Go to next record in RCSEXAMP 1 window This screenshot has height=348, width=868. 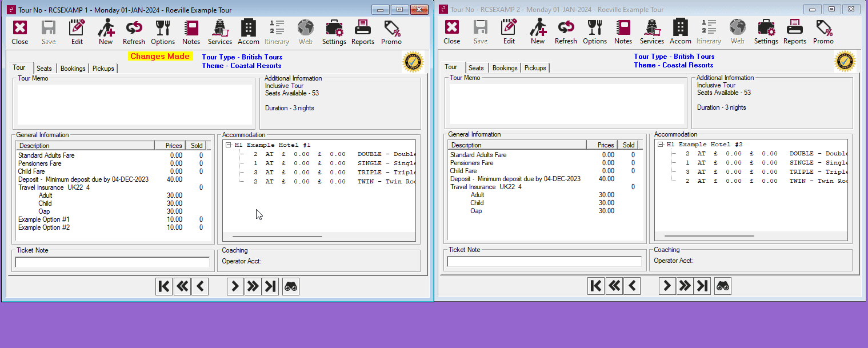235,286
